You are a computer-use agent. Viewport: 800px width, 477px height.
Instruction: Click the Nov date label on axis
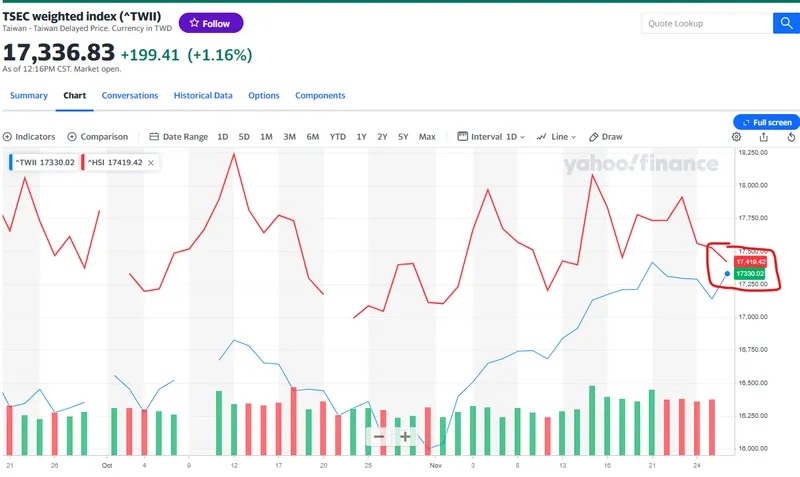435,465
